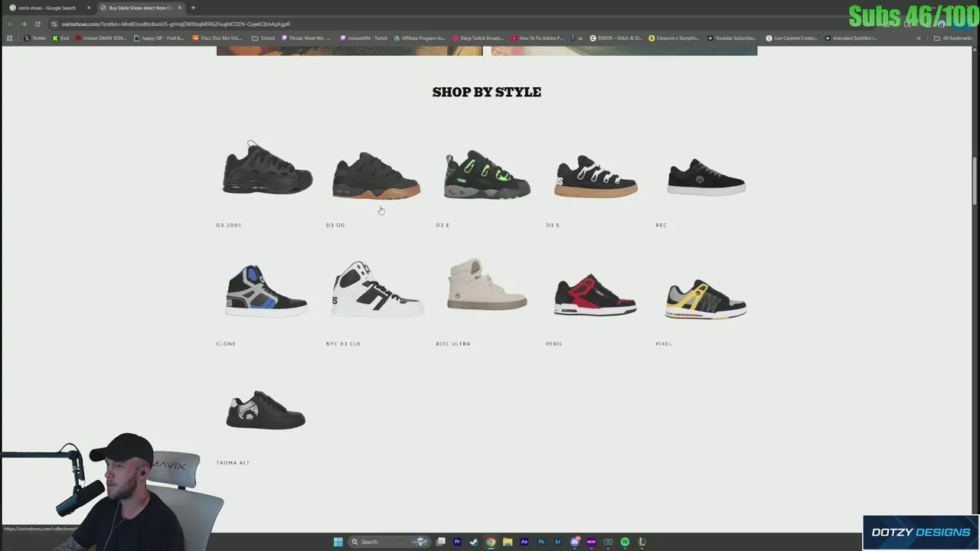Open the Live Content Creator bookmark
The image size is (980, 551).
coord(792,37)
